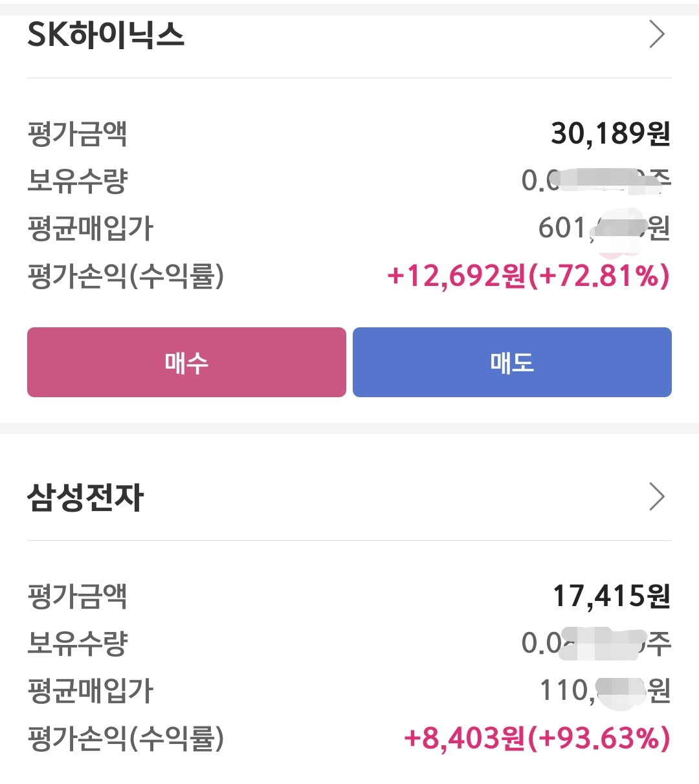Image resolution: width=699 pixels, height=784 pixels.
Task: Select the 삼성전자 stock title
Action: [85, 497]
